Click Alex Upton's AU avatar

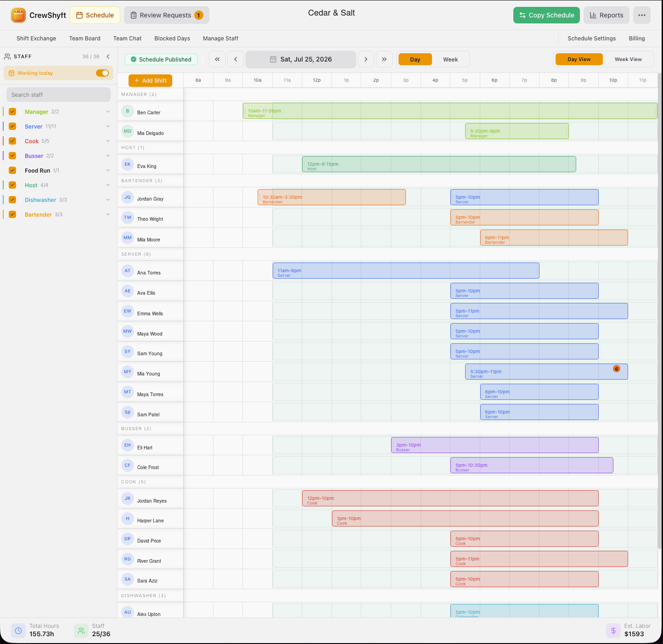pyautogui.click(x=128, y=612)
